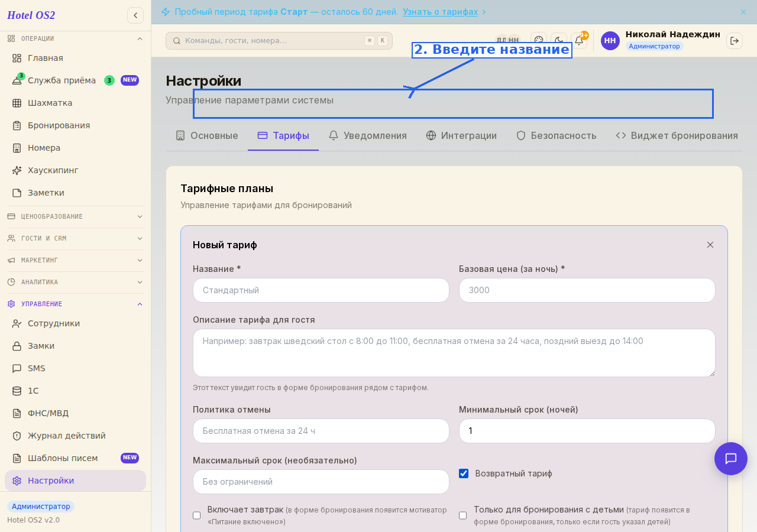757x532 pixels.
Task: Check Только для бронирования с детьми
Action: pos(463,515)
